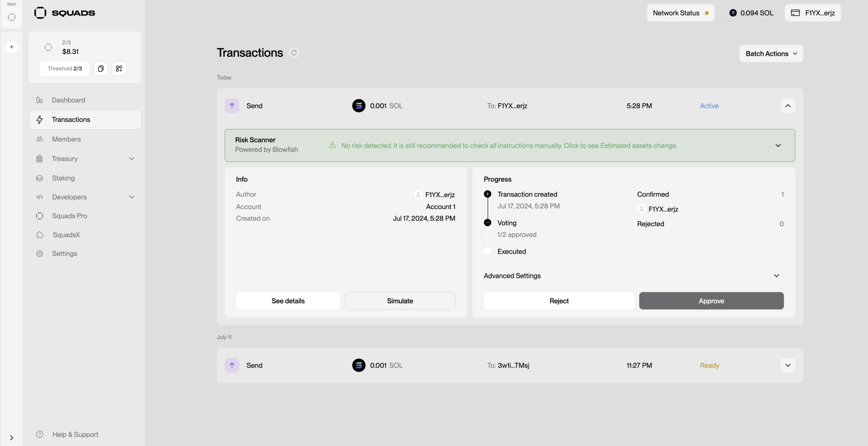868x446 pixels.
Task: Click the Active status label
Action: coord(709,106)
